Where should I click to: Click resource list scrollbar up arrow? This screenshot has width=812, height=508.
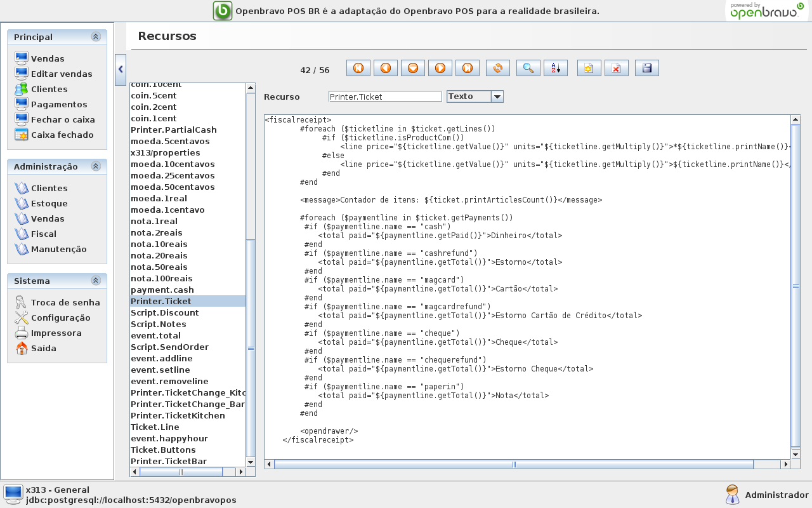pyautogui.click(x=251, y=88)
